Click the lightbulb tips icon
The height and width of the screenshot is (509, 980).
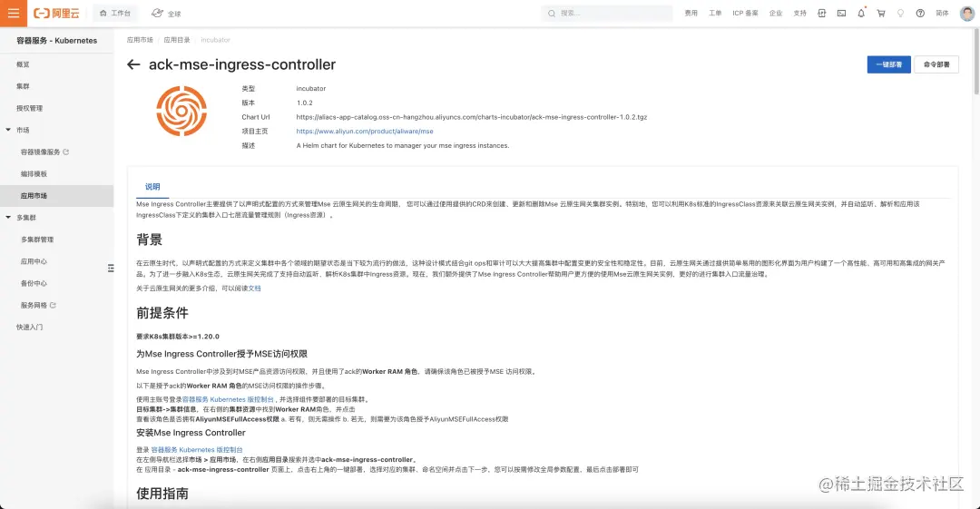coord(901,13)
